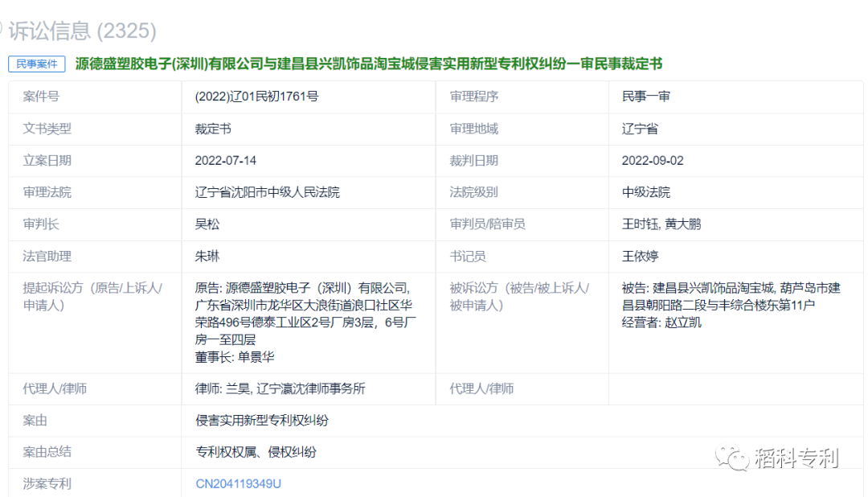Select presiding judge 吴松

tap(207, 224)
